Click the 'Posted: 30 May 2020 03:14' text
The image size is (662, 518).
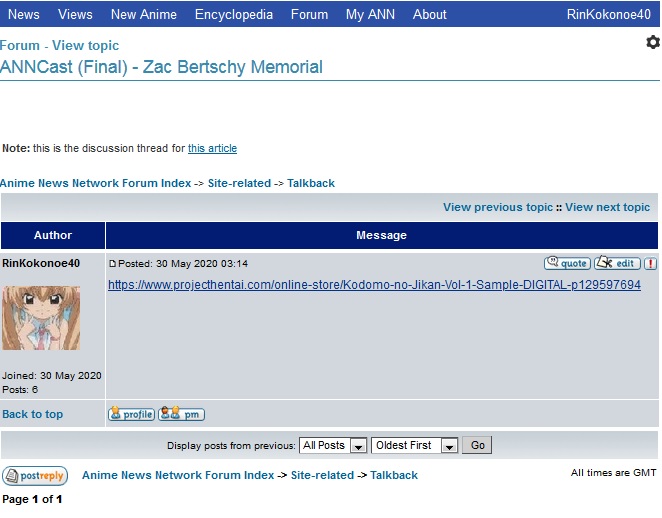[x=183, y=264]
